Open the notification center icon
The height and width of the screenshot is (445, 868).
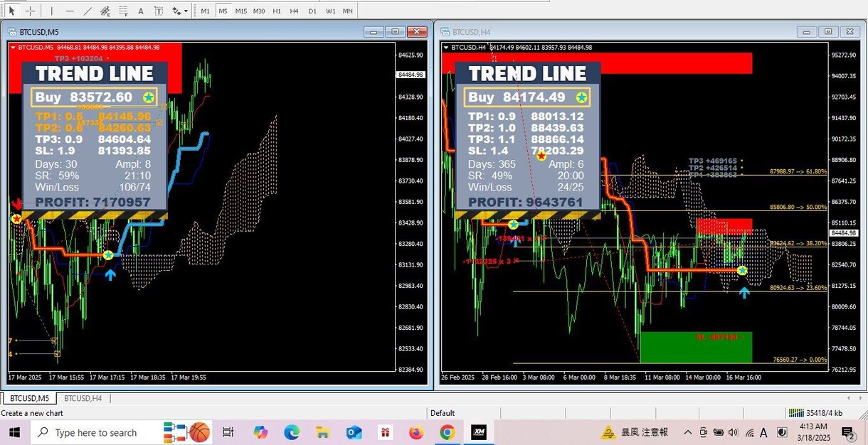[848, 432]
